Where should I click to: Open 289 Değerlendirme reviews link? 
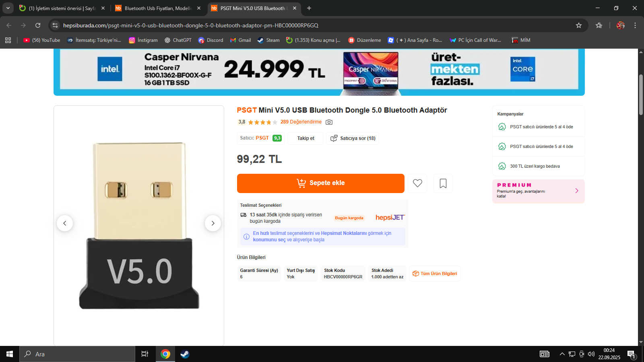pyautogui.click(x=301, y=122)
